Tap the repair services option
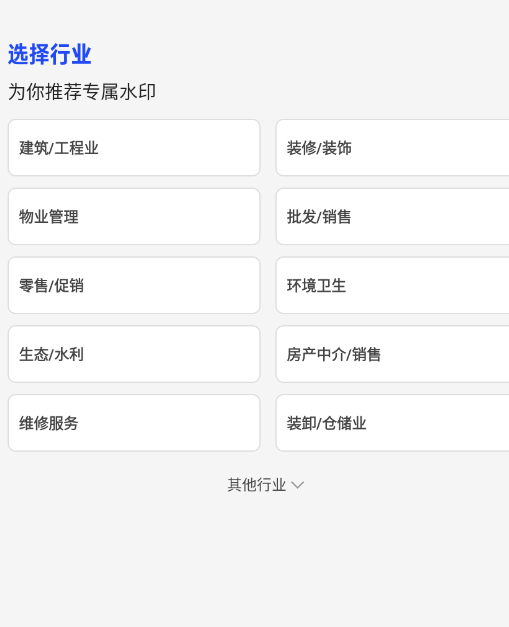 click(134, 423)
